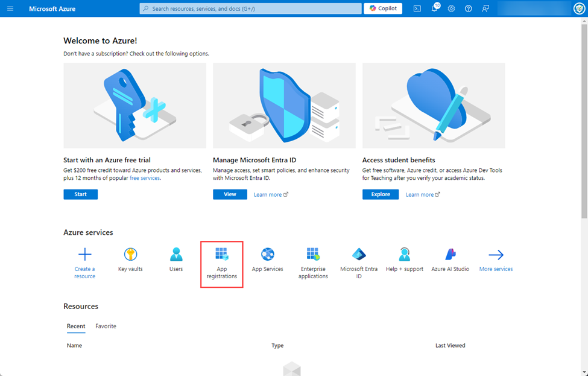The image size is (588, 376).
Task: Open the Users service icon
Action: tap(175, 254)
